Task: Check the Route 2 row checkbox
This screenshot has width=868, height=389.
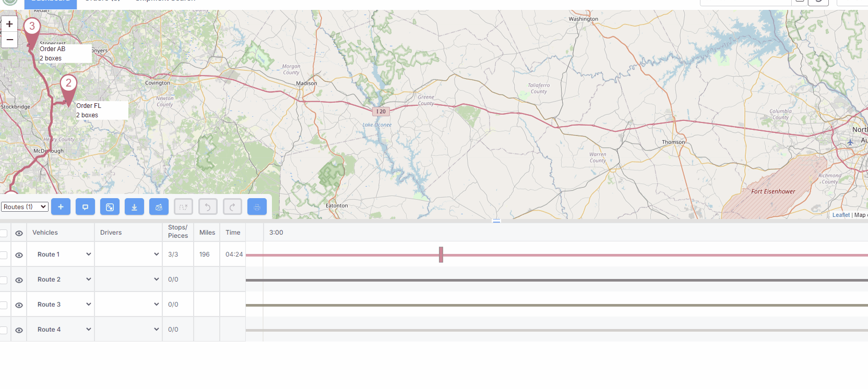Action: pyautogui.click(x=4, y=280)
